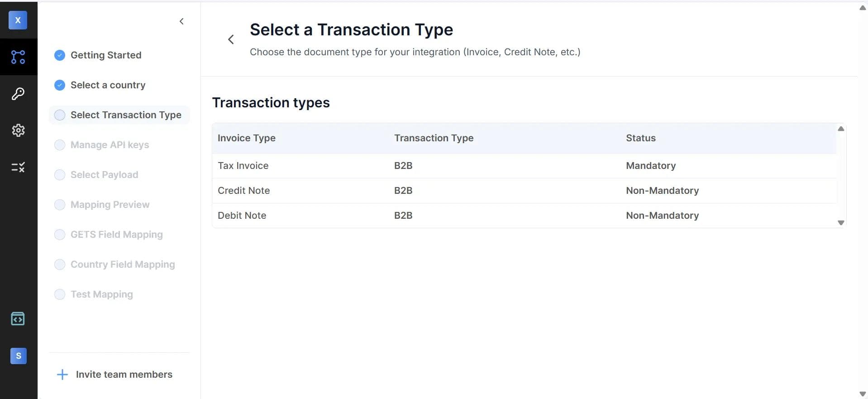This screenshot has width=868, height=399.
Task: Open settings with the gear icon
Action: click(18, 130)
